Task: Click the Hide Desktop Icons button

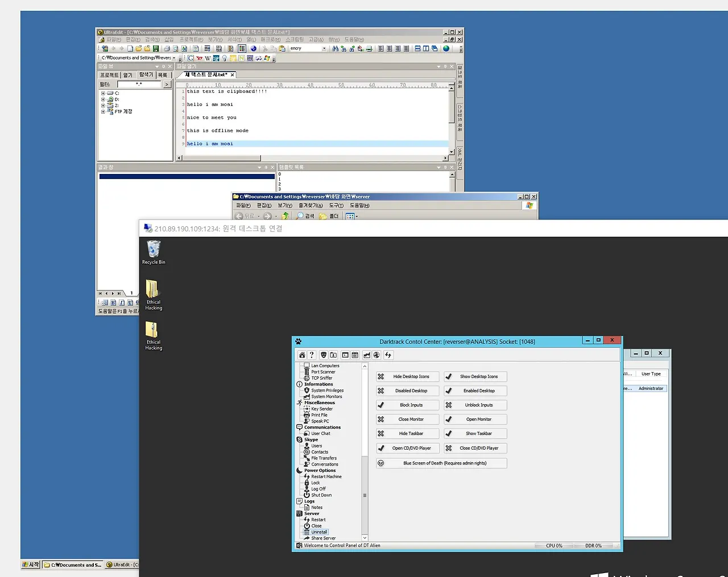Action: 407,376
